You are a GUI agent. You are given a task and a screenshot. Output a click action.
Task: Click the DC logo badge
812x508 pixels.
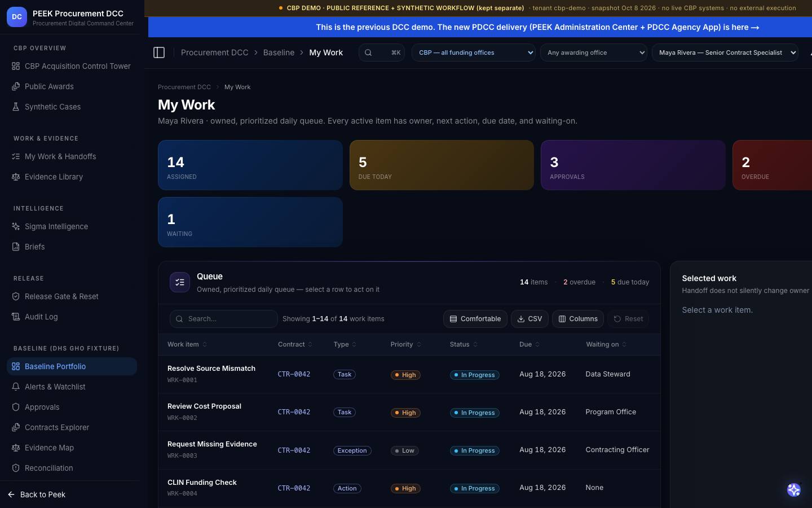pos(17,17)
